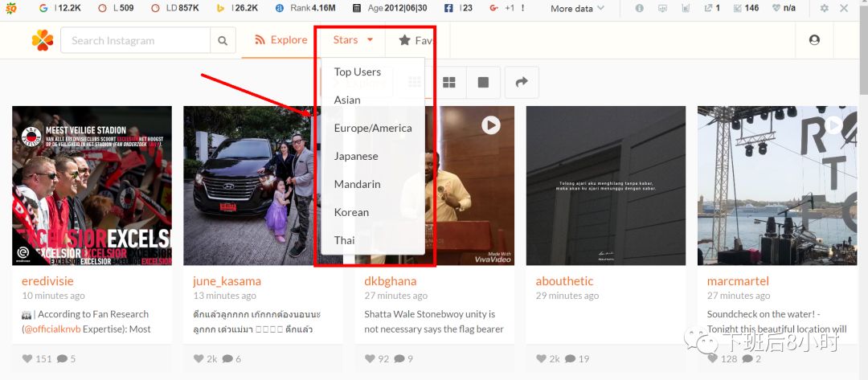The height and width of the screenshot is (380, 868).
Task: Open the june_kasama profile link
Action: (227, 281)
